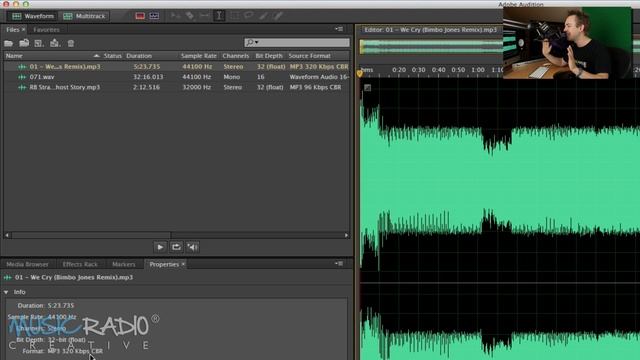Click the Insert into Multitrack icon
The width and height of the screenshot is (640, 360).
point(55,43)
